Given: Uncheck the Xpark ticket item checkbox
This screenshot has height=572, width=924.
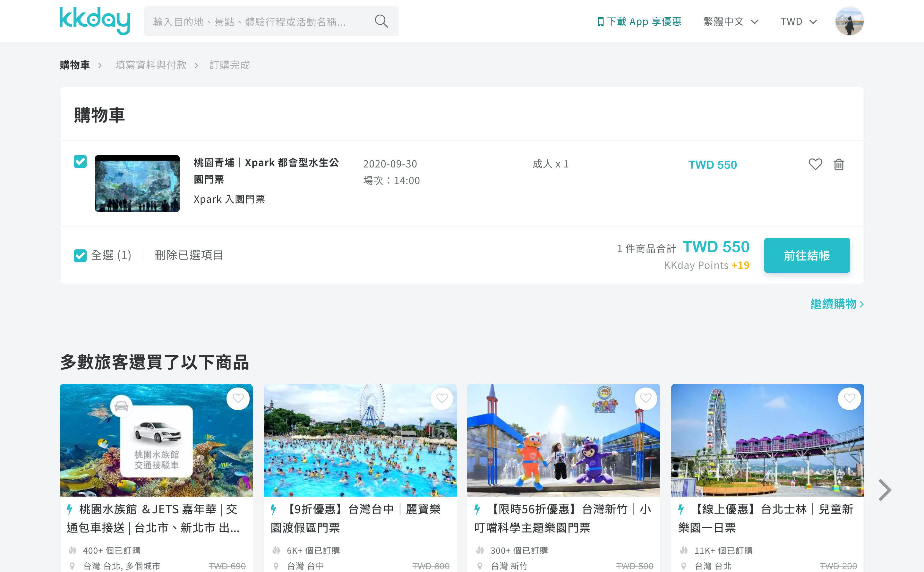Looking at the screenshot, I should point(80,162).
